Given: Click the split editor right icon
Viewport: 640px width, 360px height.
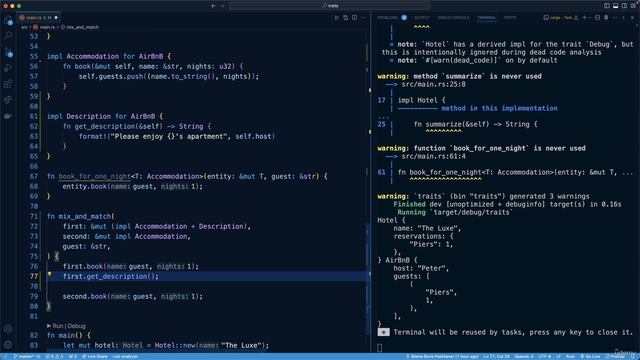Looking at the screenshot, I should pos(354,18).
